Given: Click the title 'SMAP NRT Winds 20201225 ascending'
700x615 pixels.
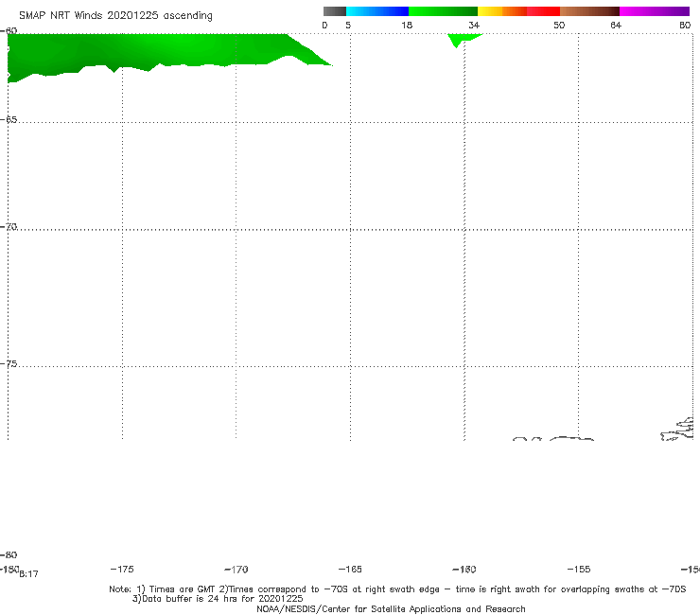Looking at the screenshot, I should point(115,16).
